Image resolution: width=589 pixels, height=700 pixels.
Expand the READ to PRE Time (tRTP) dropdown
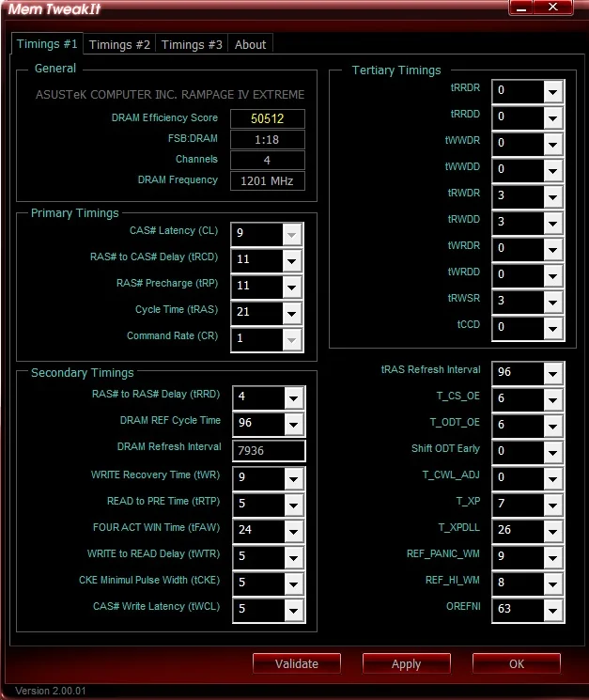294,505
